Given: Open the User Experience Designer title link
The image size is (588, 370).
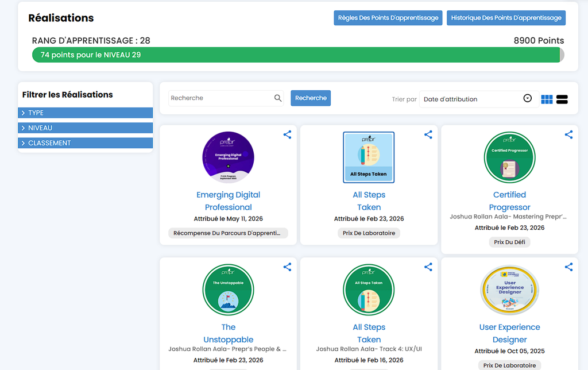Looking at the screenshot, I should coord(510,333).
